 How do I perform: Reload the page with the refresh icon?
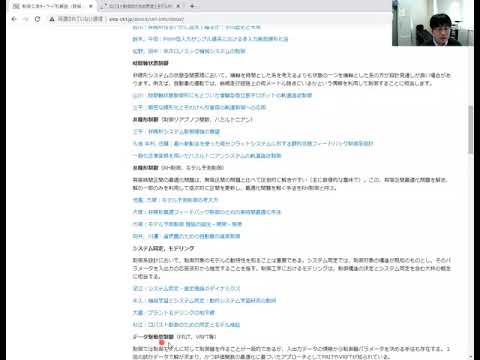pos(37,19)
